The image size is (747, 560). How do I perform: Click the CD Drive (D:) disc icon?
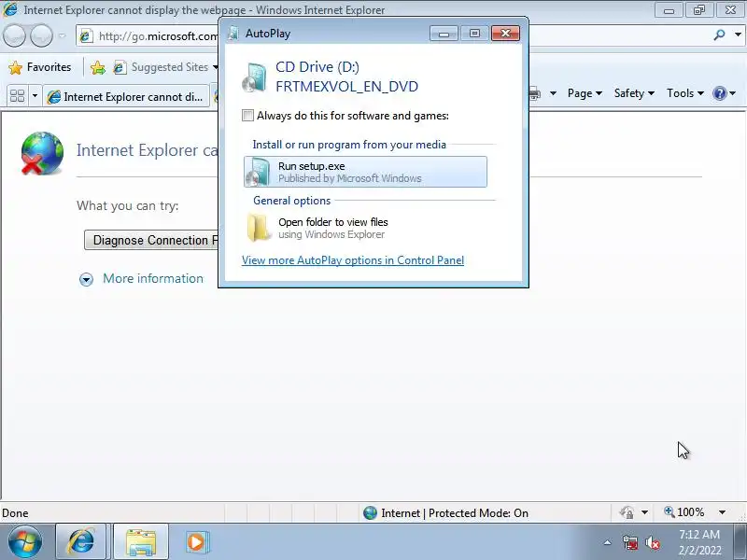(x=254, y=77)
